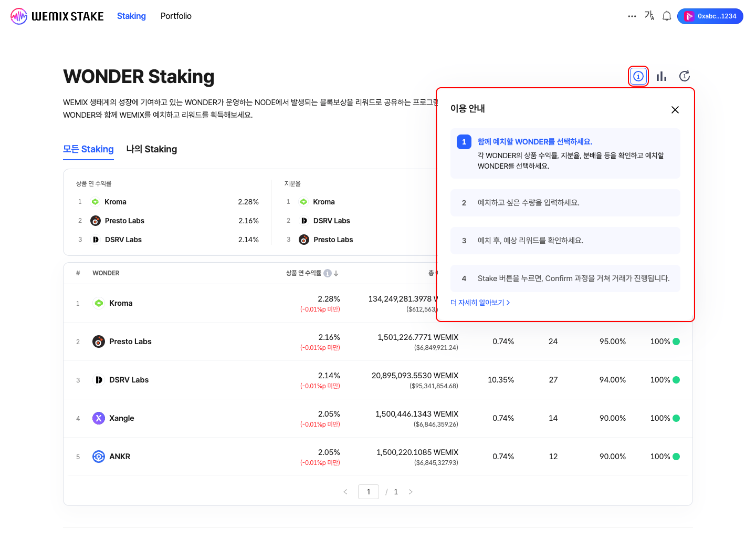
Task: Click the info guide icon
Action: coord(638,76)
